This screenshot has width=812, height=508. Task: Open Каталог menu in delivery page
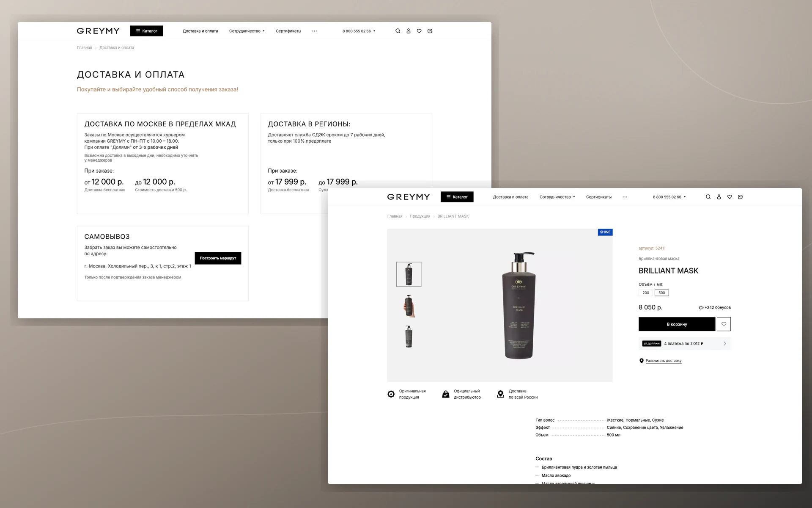point(147,31)
